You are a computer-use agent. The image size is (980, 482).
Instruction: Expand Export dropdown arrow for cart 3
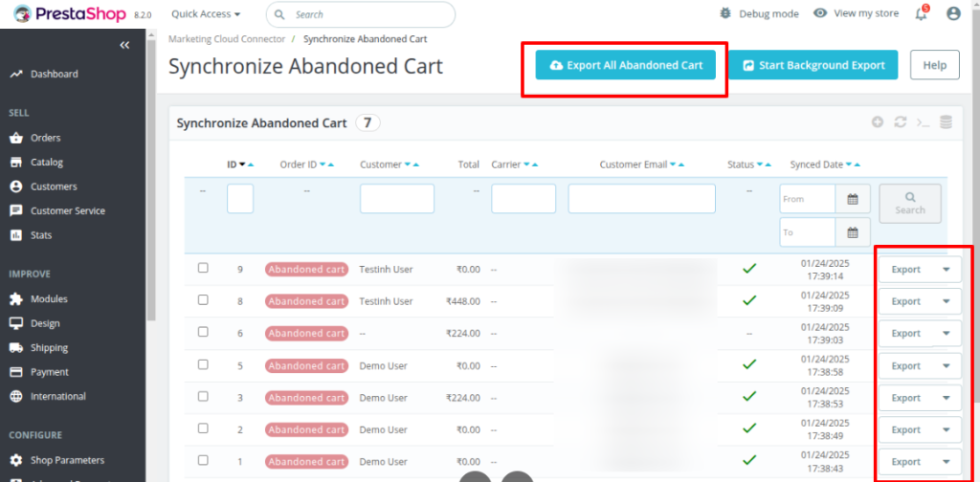tap(947, 398)
